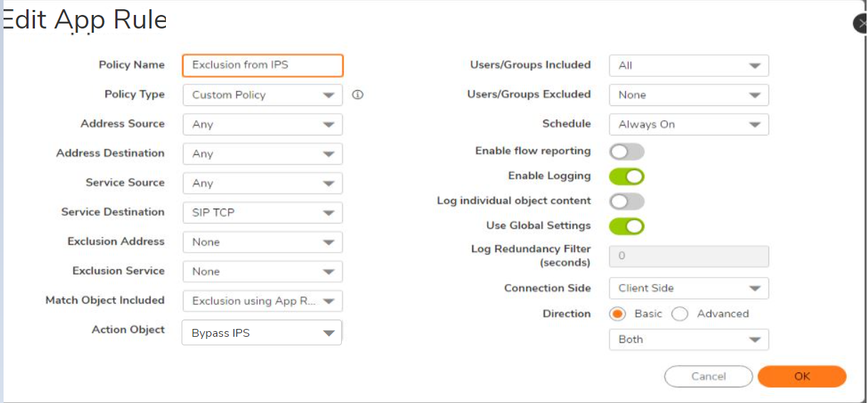Viewport: 868px width, 403px height.
Task: Choose the Advanced direction option
Action: click(680, 314)
